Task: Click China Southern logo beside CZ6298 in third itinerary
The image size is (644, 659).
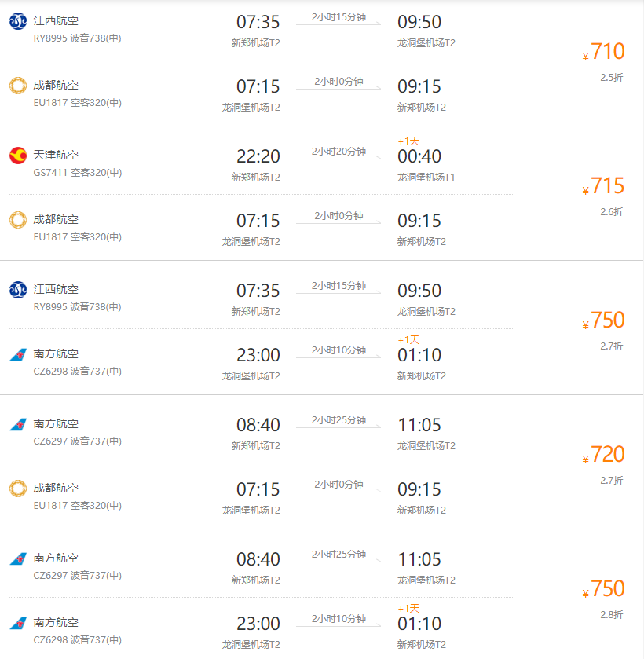Action: click(18, 354)
